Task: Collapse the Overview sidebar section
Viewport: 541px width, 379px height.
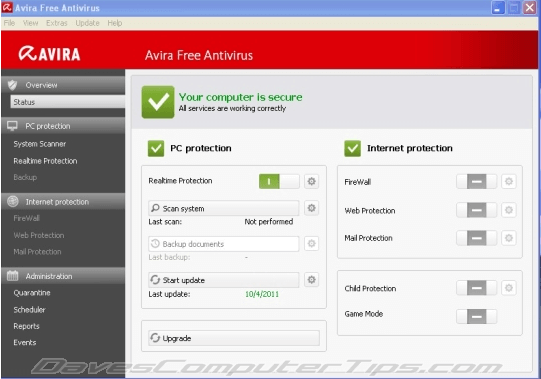Action: pos(63,85)
